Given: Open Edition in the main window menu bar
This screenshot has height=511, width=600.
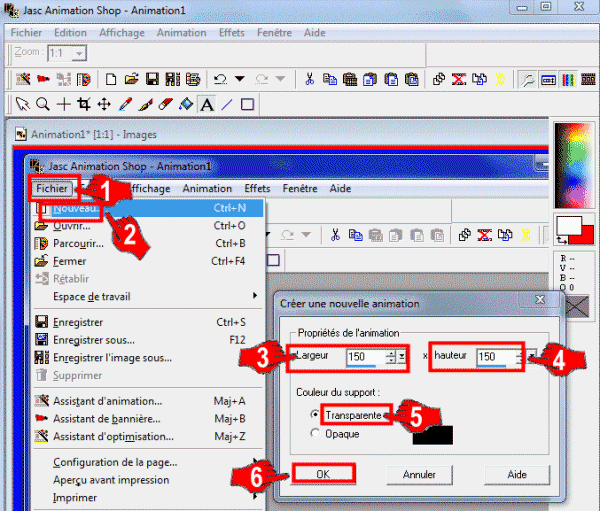Looking at the screenshot, I should click(x=70, y=33).
